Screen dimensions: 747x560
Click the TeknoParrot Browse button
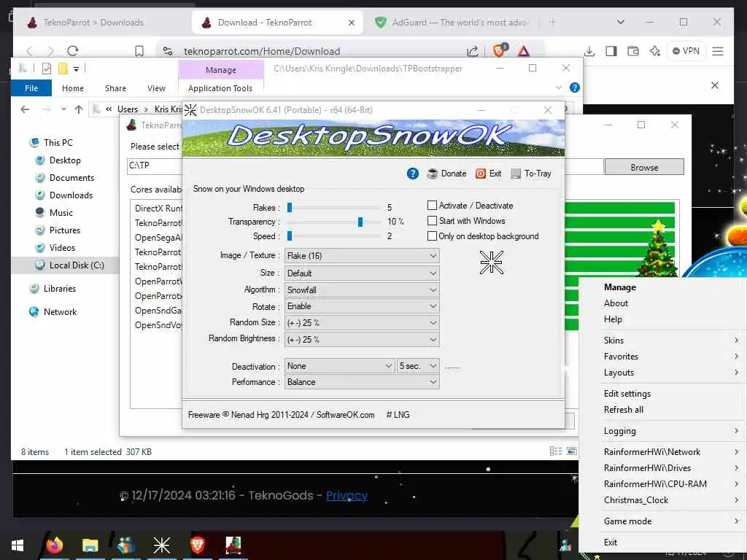pos(644,167)
